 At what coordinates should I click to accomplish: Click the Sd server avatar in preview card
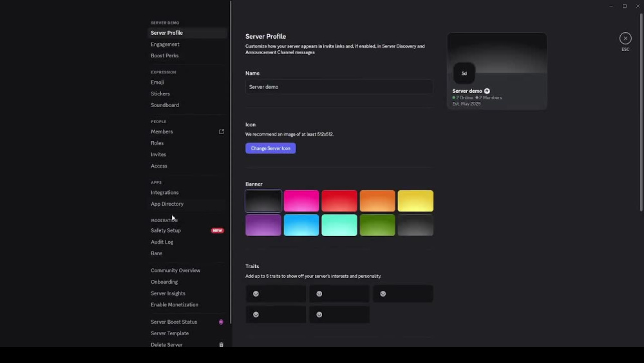(x=464, y=74)
